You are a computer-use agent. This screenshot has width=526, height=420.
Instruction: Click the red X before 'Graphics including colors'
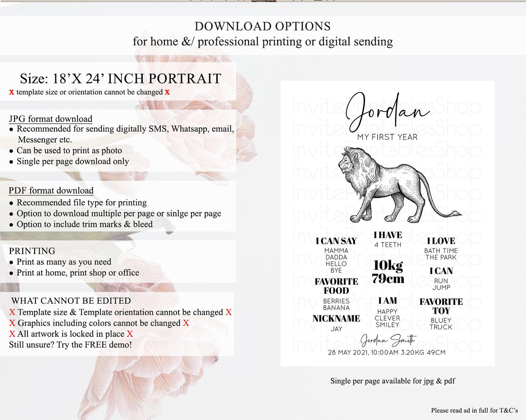[12, 323]
